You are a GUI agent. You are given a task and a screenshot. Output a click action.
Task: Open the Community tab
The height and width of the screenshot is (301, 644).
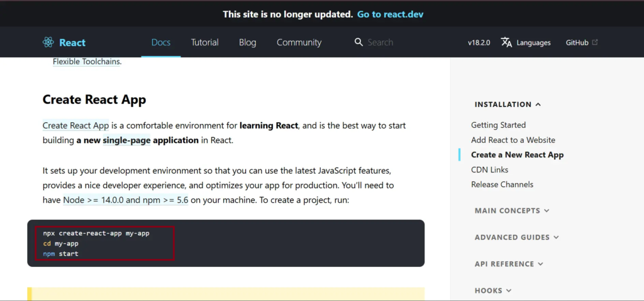299,42
